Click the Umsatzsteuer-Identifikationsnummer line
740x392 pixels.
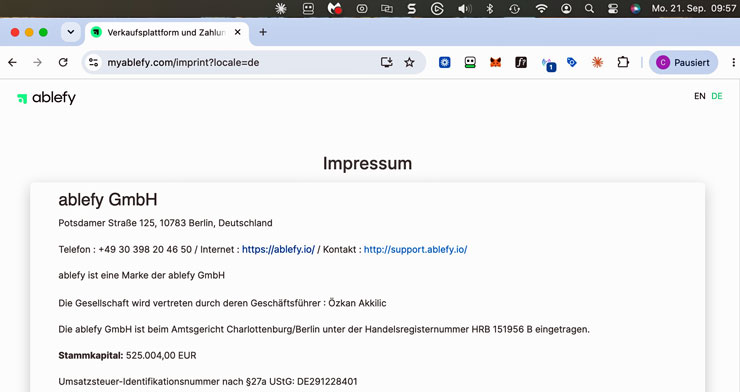click(208, 381)
